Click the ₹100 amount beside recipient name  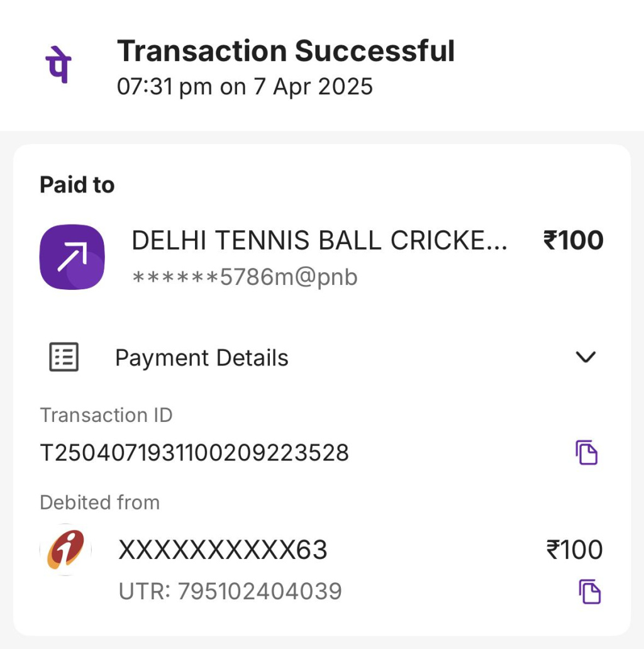click(x=573, y=241)
